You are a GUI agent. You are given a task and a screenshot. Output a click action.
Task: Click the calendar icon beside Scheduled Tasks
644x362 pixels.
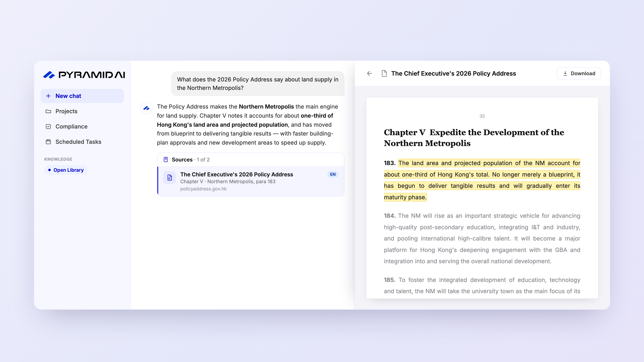48,142
